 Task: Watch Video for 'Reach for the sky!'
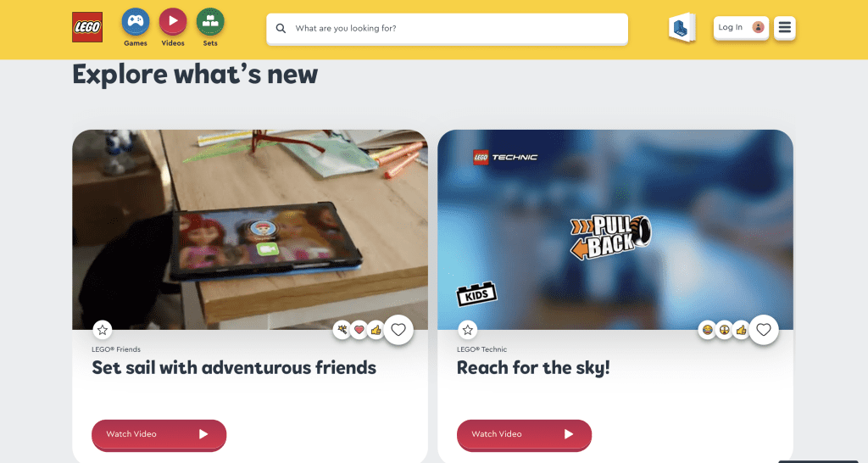(x=524, y=434)
